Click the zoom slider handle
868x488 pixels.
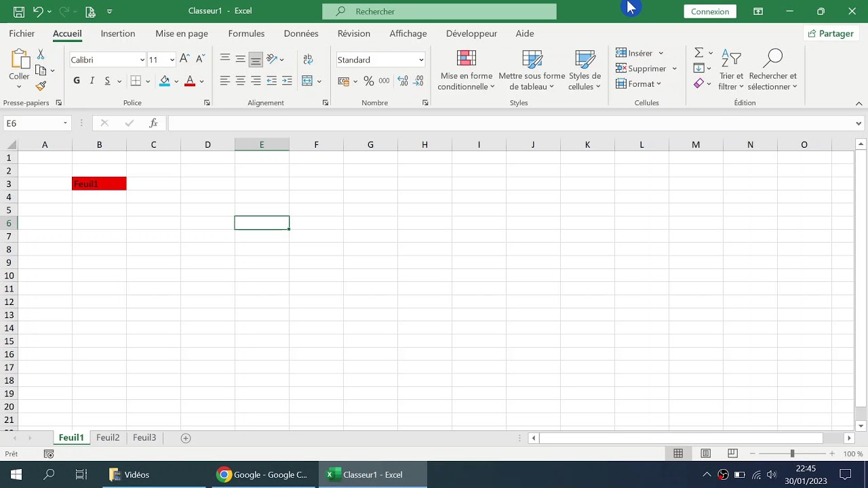click(x=792, y=453)
